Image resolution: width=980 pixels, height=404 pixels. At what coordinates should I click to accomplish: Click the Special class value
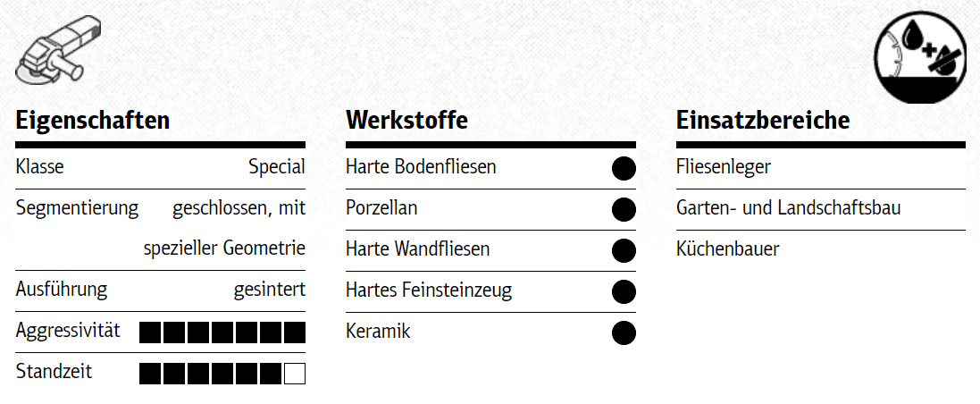coord(276,167)
